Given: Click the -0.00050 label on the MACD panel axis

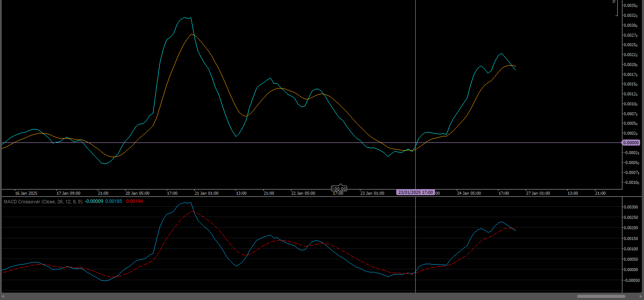Looking at the screenshot, I should point(631,280).
